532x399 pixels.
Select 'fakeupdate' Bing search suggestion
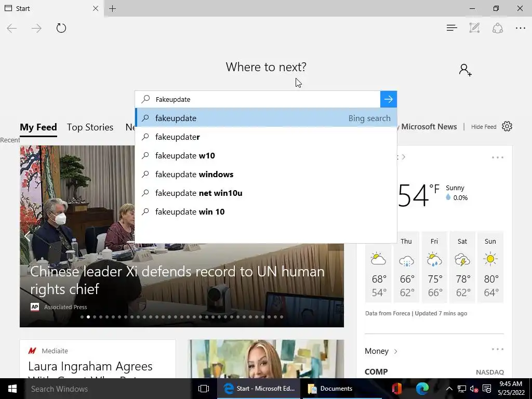[x=266, y=117]
